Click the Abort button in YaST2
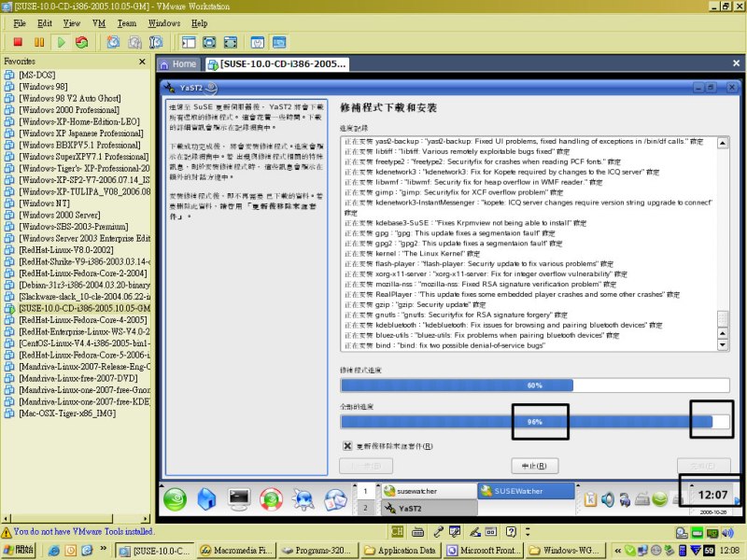 tap(534, 466)
